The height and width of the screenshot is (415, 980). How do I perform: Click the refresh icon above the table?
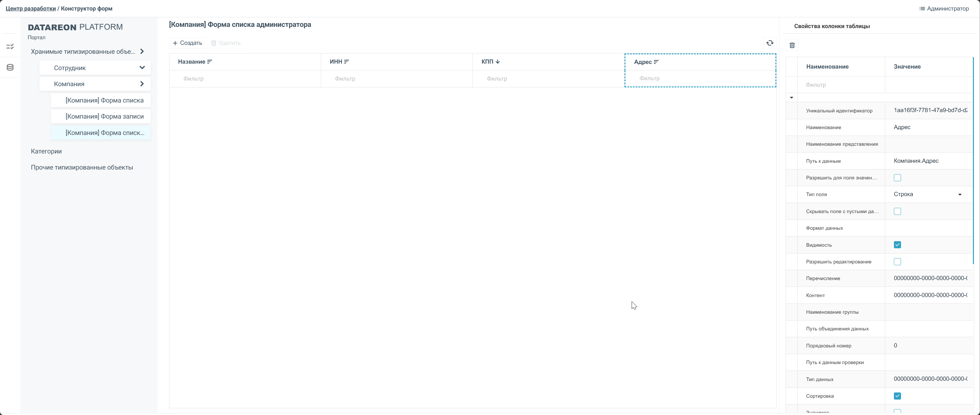click(x=770, y=43)
